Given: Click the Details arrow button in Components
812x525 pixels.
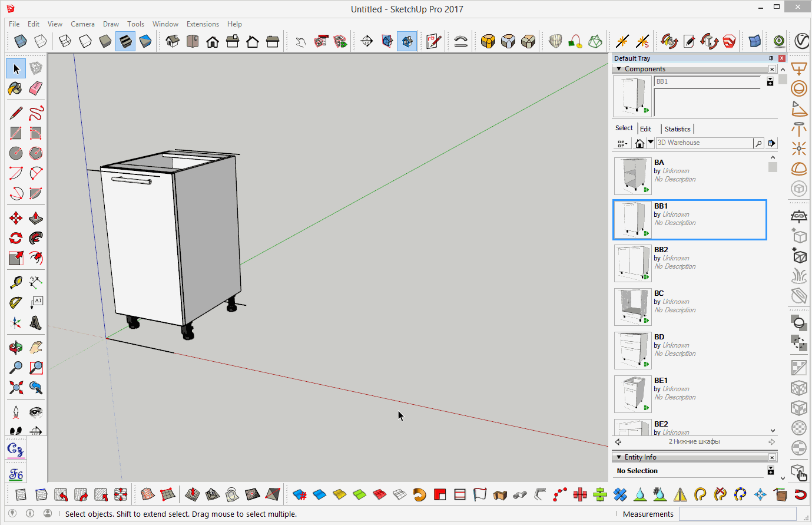Looking at the screenshot, I should (x=771, y=143).
